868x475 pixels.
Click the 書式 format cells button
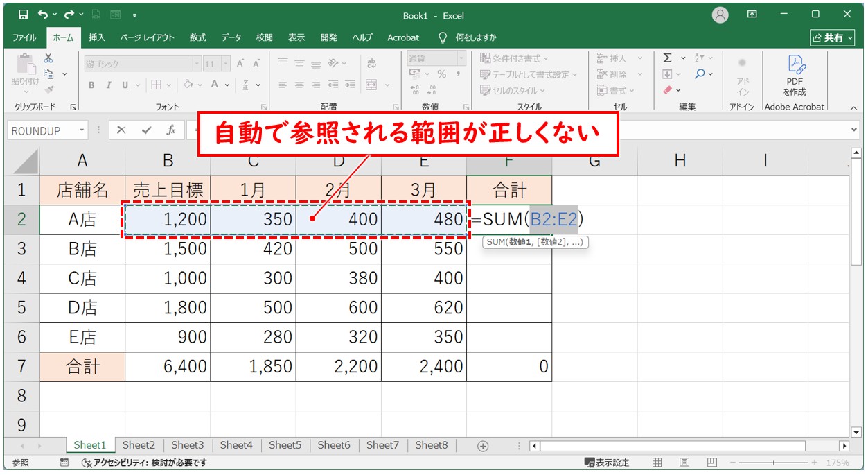614,90
